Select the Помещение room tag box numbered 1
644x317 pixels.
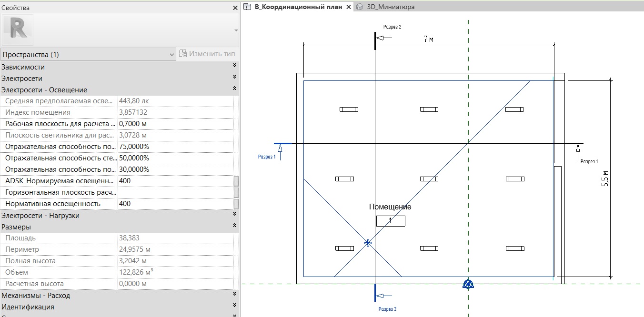coord(391,221)
